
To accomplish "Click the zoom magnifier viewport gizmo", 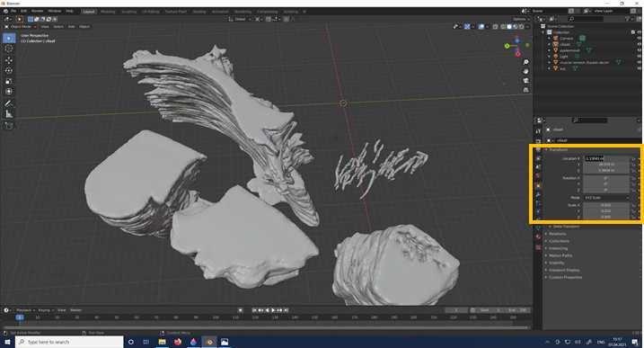I will tap(526, 62).
